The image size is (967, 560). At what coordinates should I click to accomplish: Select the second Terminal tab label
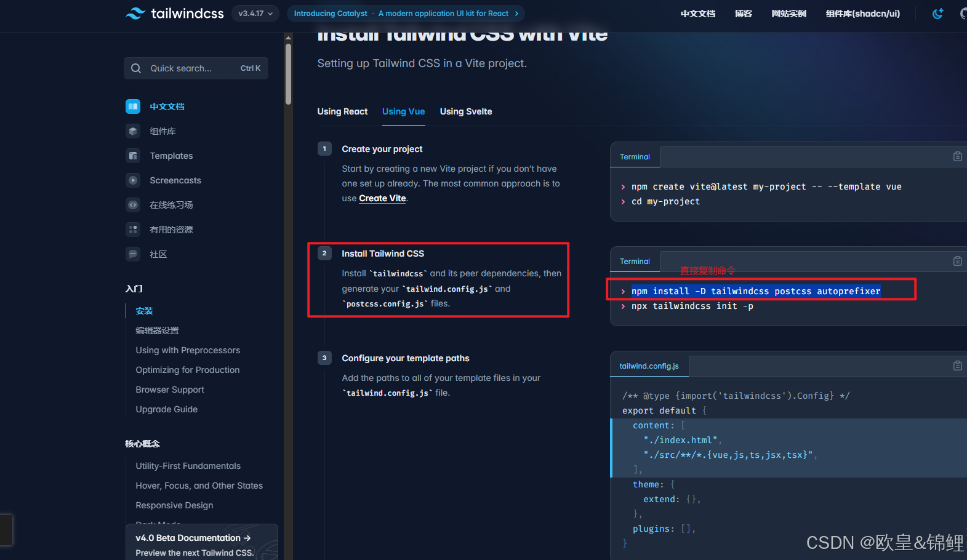pyautogui.click(x=635, y=262)
